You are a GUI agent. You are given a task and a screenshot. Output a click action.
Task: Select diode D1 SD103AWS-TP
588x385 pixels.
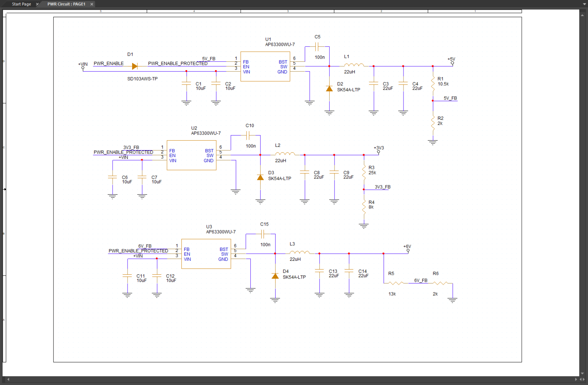pos(134,66)
